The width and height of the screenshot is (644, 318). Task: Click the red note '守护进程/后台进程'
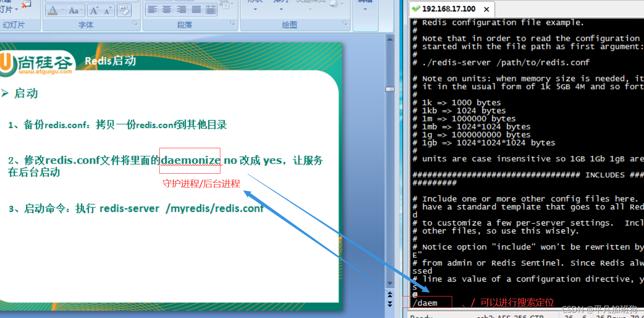(201, 184)
